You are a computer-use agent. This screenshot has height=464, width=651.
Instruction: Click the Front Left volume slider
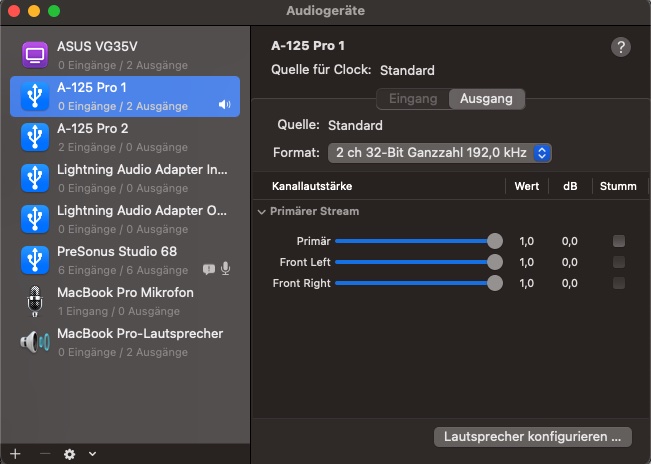coord(418,262)
